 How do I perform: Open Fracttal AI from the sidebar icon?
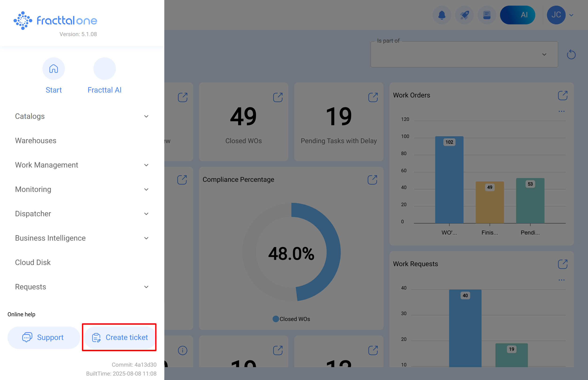104,69
